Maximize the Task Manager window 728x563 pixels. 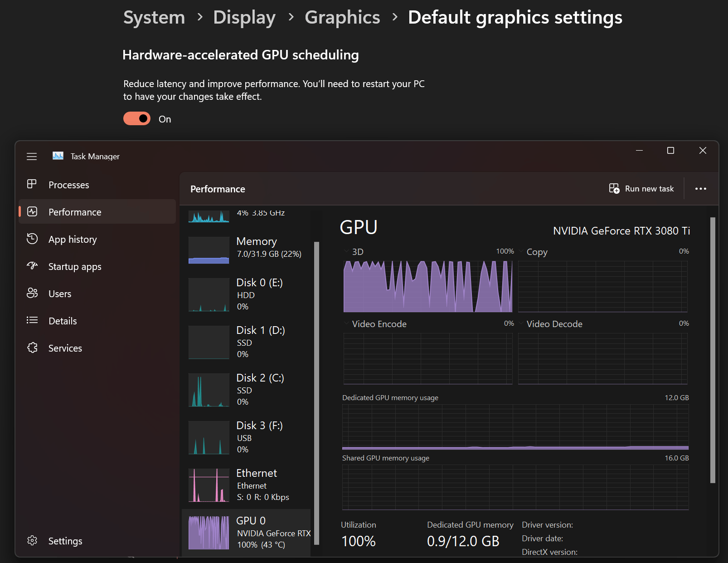tap(670, 151)
